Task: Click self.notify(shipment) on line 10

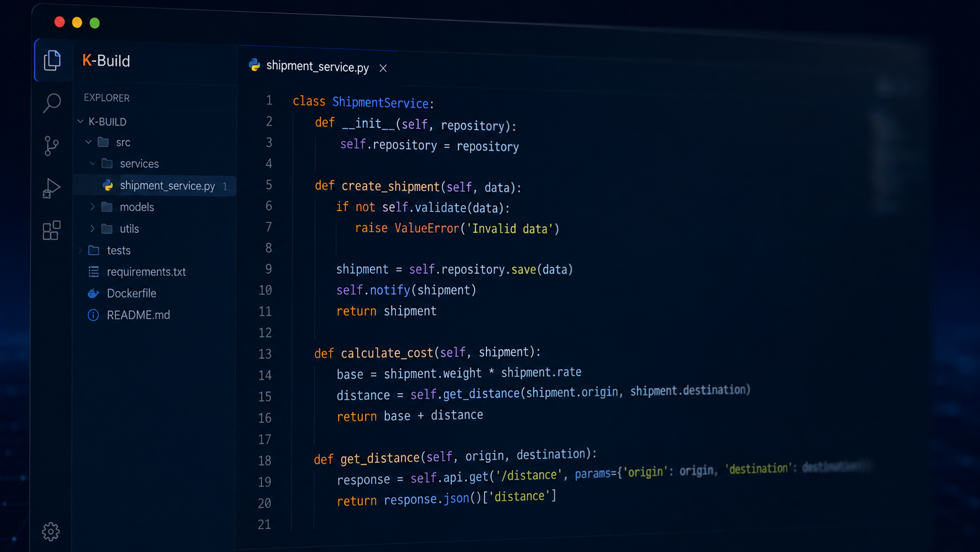Action: click(406, 290)
